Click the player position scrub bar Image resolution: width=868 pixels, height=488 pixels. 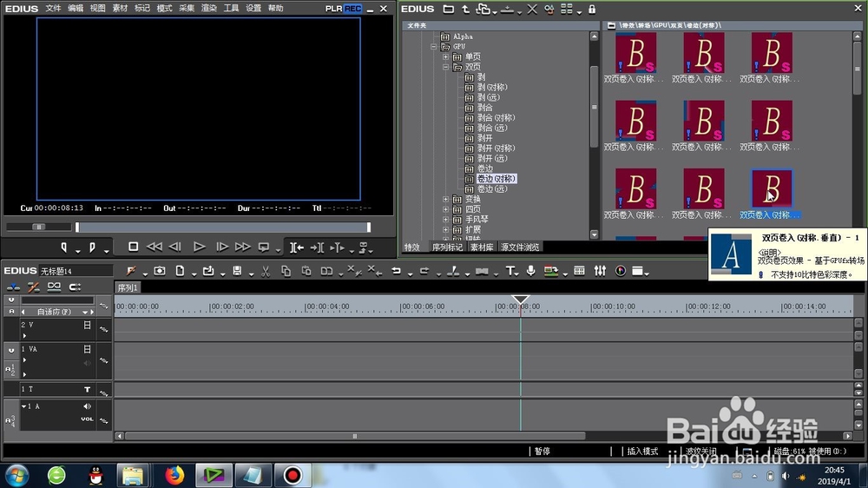[x=223, y=228]
